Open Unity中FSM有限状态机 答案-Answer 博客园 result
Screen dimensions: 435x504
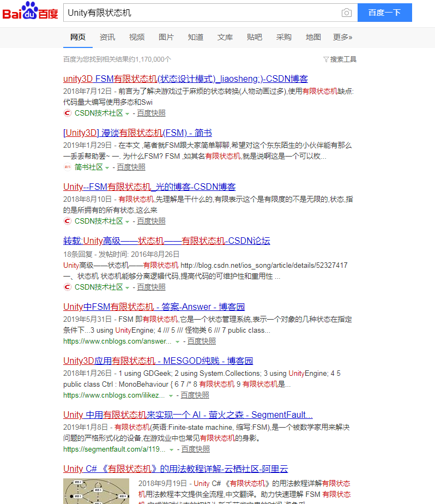click(154, 307)
